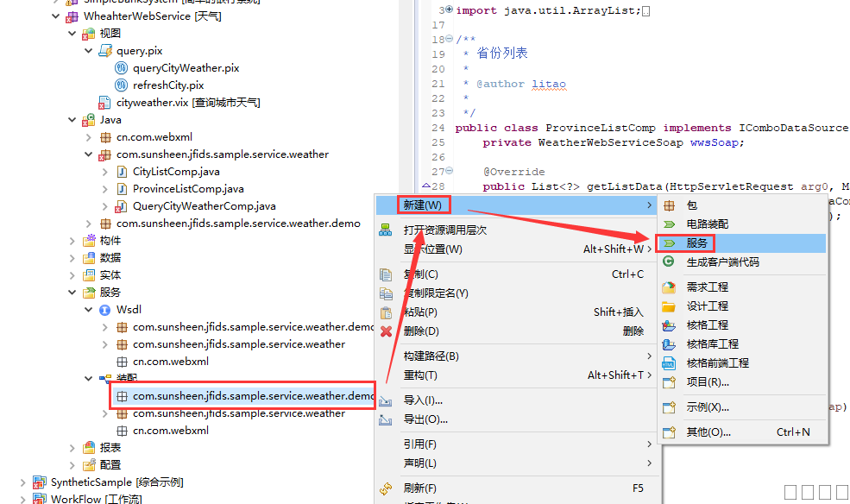Click the 刷新 refresh icon
The height and width of the screenshot is (504, 850).
(387, 488)
